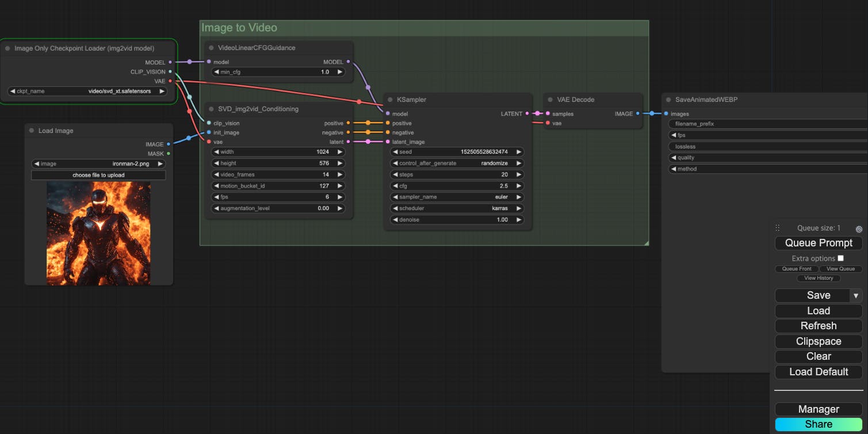The width and height of the screenshot is (868, 434).
Task: Click the MASK output socket on Load Image
Action: 168,154
